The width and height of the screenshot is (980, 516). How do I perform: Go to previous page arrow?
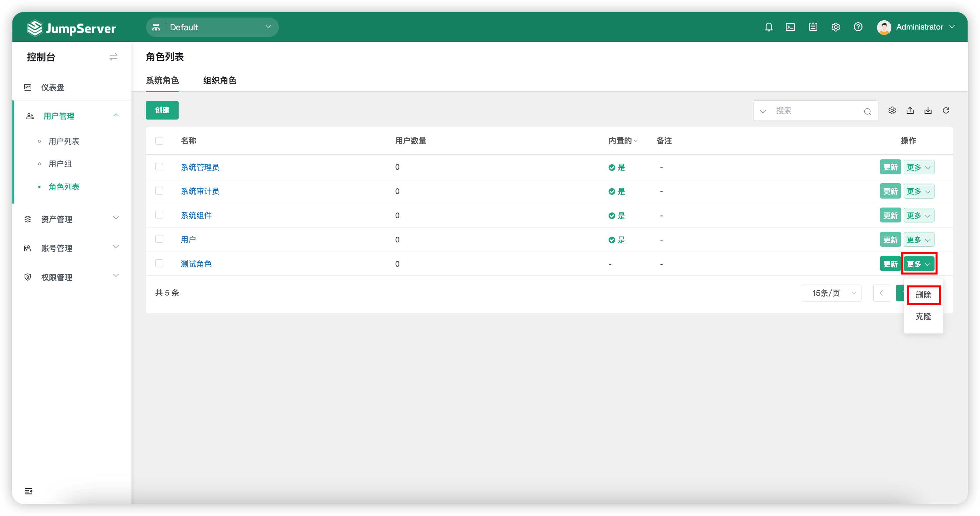coord(881,293)
